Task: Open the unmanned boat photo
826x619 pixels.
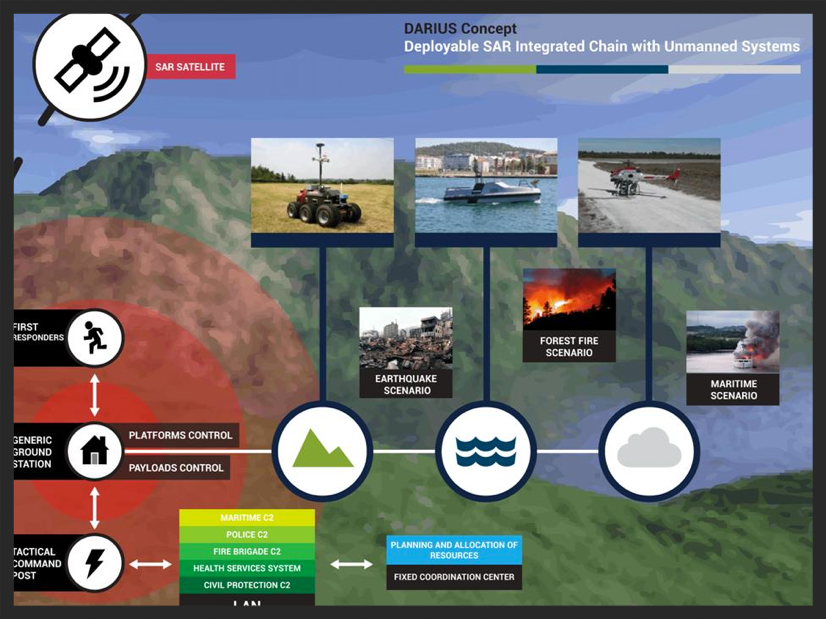Action: [486, 185]
